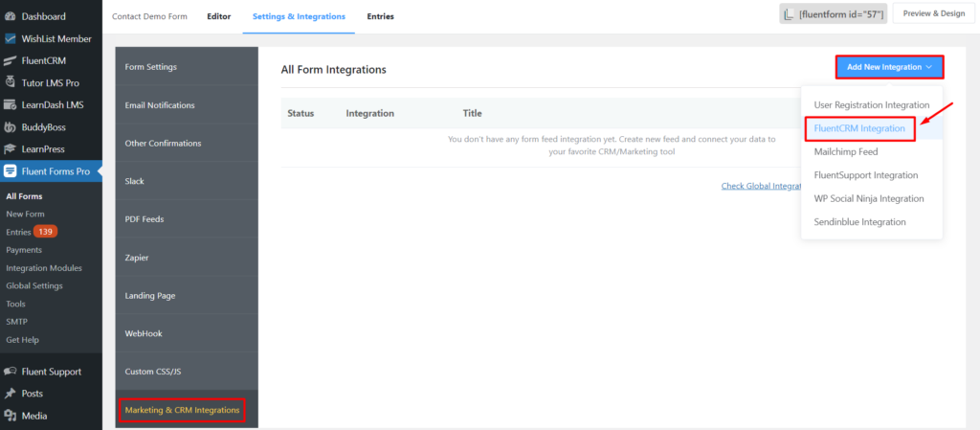980x430 pixels.
Task: Open the Payments submenu item
Action: point(24,250)
